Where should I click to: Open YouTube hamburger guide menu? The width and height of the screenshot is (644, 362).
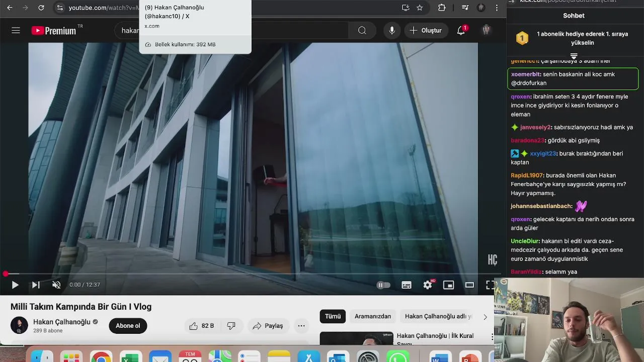[16, 31]
